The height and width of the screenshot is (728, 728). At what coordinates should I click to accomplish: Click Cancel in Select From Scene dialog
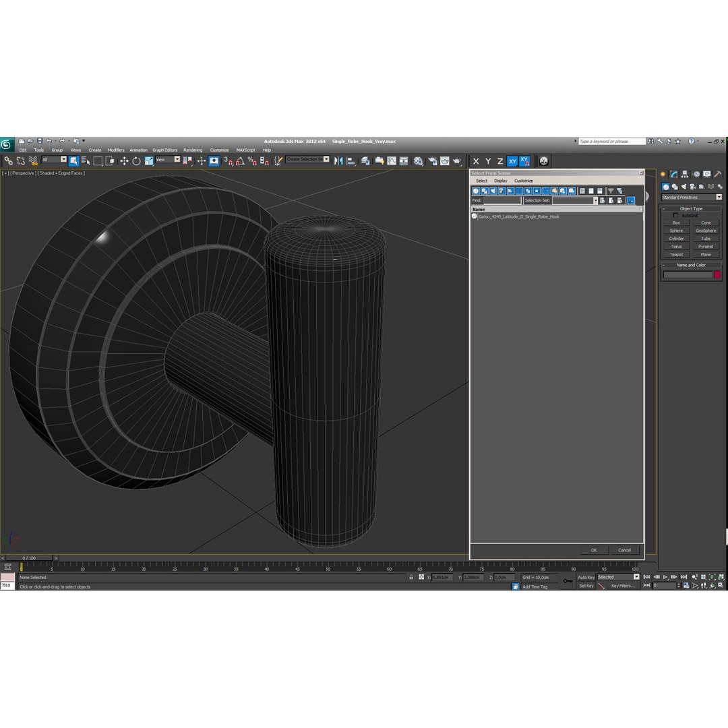[x=624, y=550]
